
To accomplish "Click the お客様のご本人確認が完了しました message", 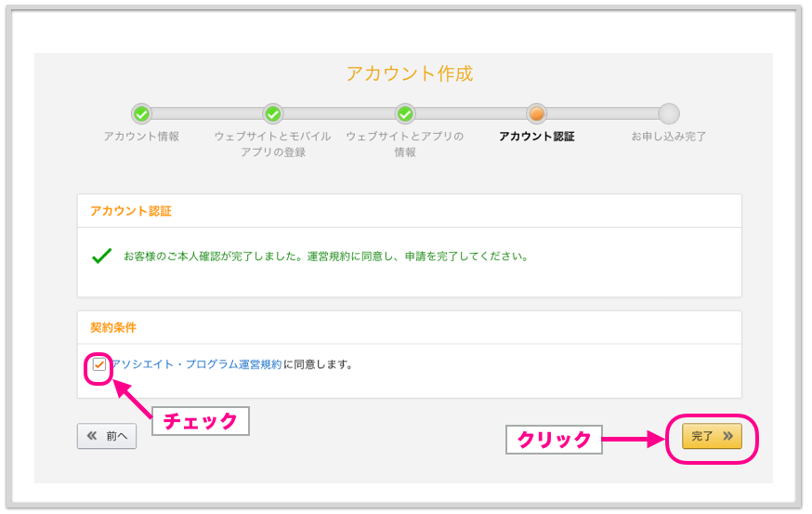I will tap(326, 256).
